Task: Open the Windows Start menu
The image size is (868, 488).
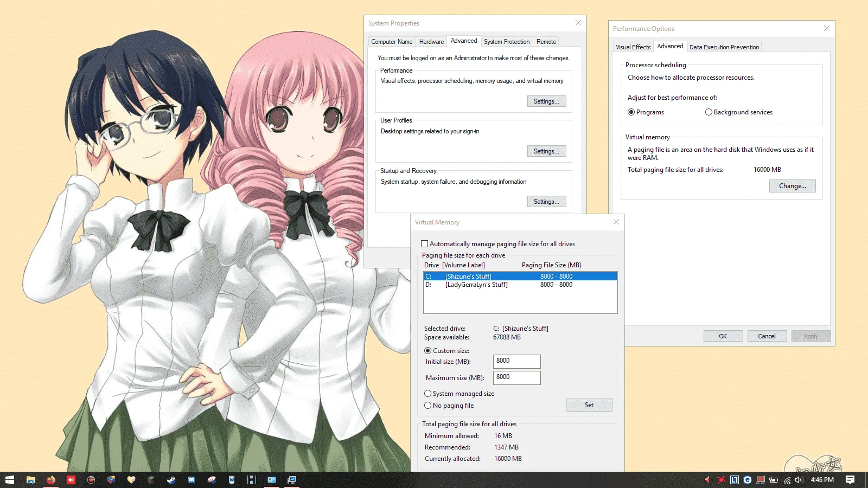Action: (10, 480)
